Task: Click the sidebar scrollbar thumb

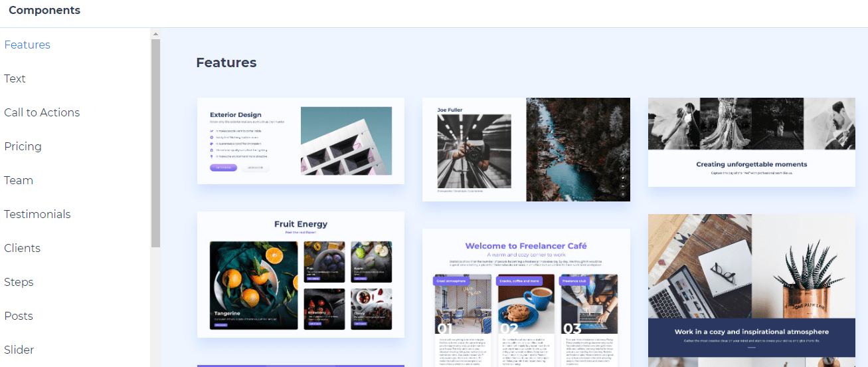Action: pos(155,143)
